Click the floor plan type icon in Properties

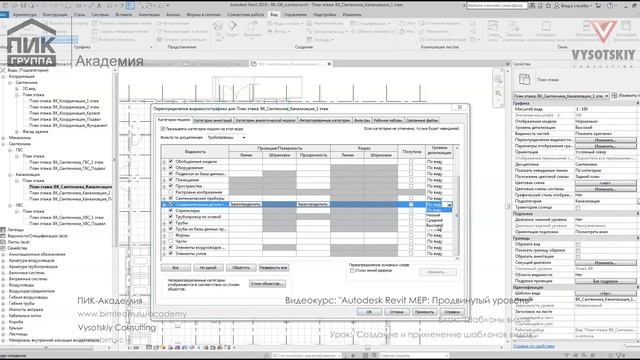pyautogui.click(x=524, y=79)
